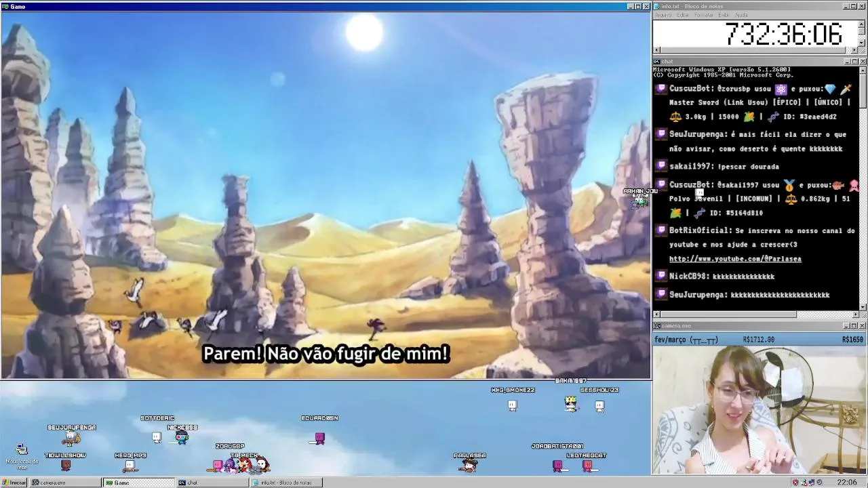Open the Editar menu in Bloco de notas

(x=683, y=15)
